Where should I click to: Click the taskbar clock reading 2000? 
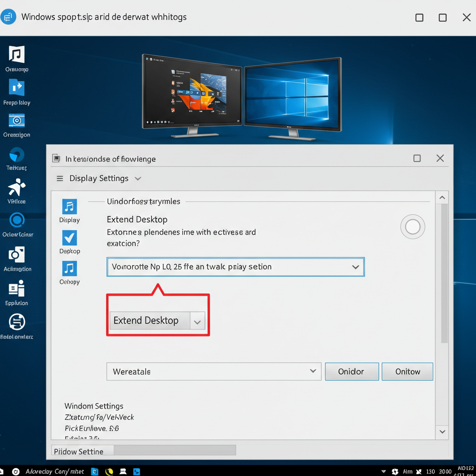(x=445, y=471)
